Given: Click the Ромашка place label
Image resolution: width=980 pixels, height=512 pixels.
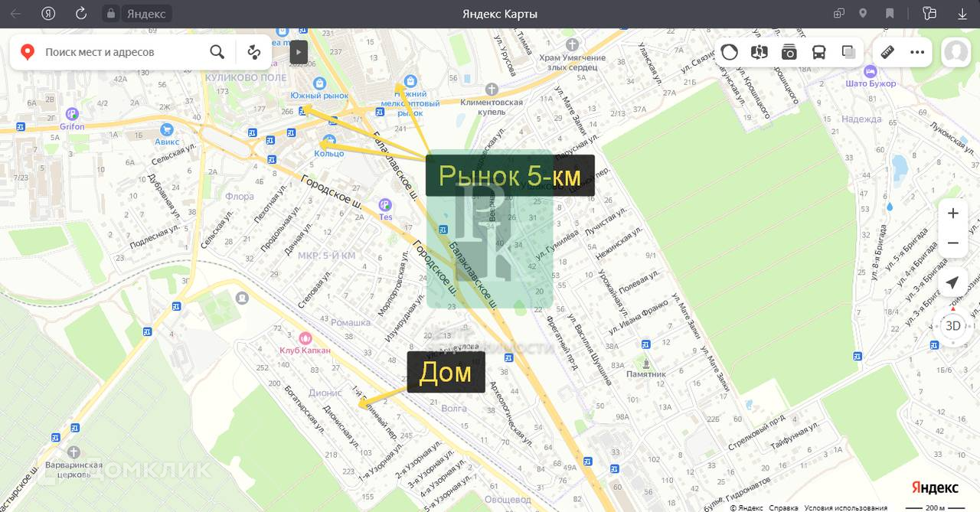Looking at the screenshot, I should tap(351, 323).
